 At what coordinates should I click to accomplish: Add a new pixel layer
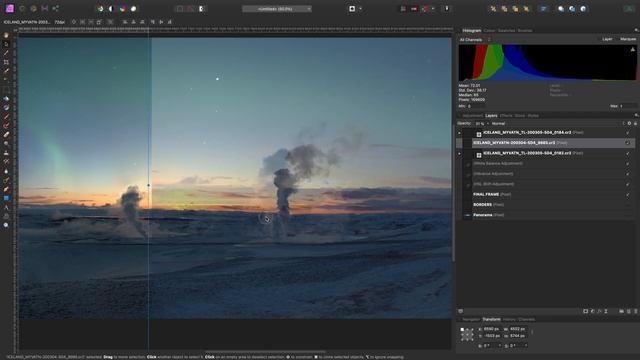click(x=629, y=311)
